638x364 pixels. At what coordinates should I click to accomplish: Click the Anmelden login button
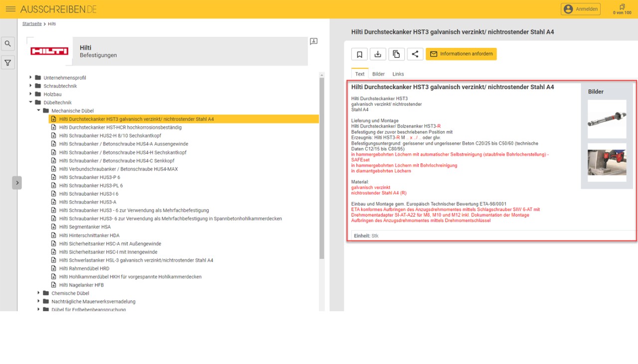[x=580, y=9]
